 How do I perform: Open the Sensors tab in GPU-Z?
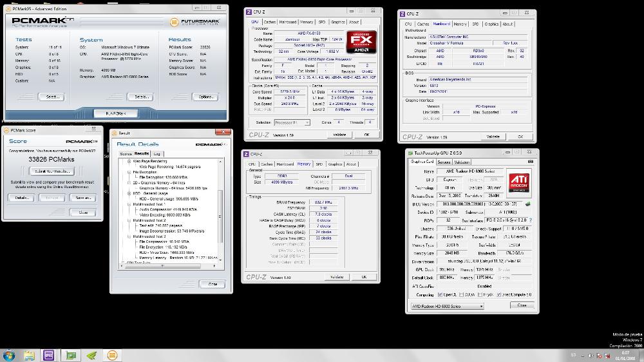[x=444, y=162]
